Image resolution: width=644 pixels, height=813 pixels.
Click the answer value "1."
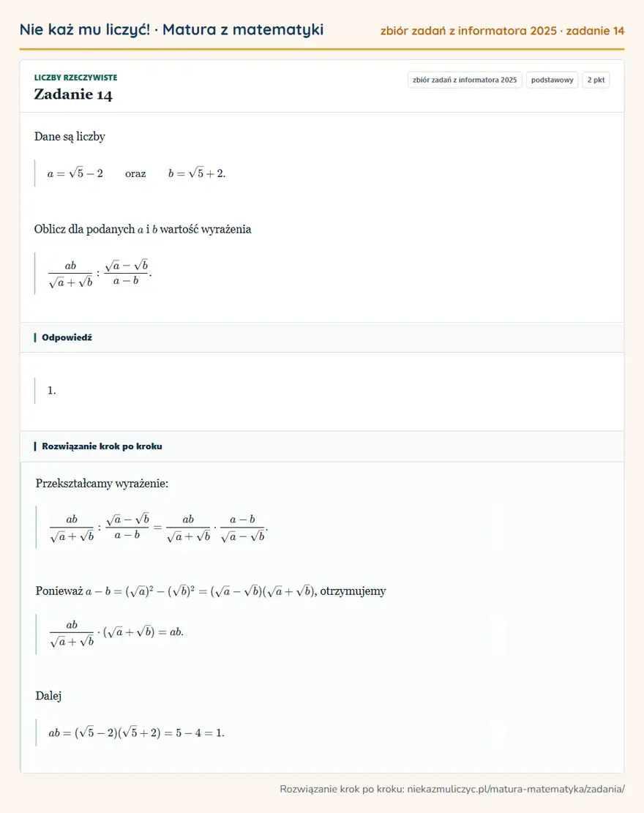51,391
